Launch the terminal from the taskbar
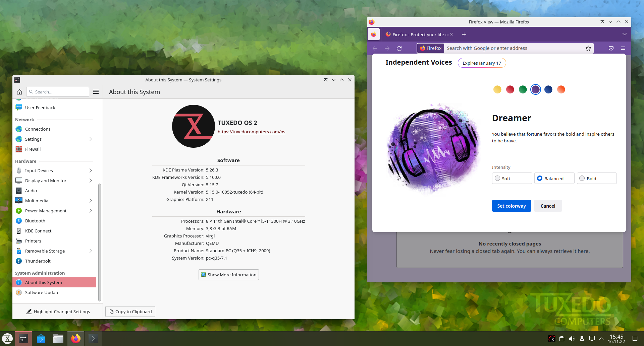Viewport: 644px width, 346px height. point(93,339)
